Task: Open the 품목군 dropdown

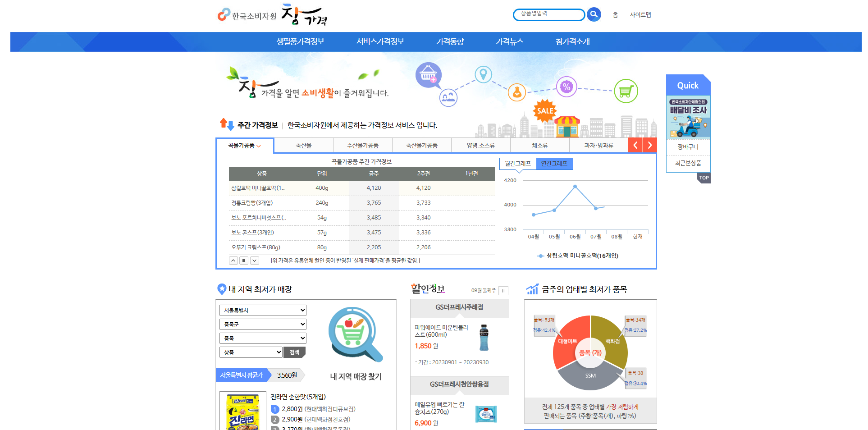Action: point(263,325)
